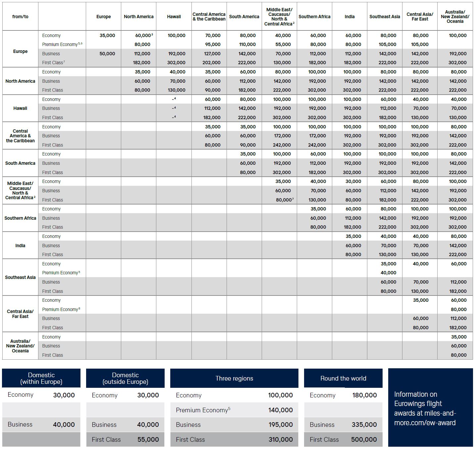
Task: Click the Domestic (outside Europe) header
Action: [x=125, y=378]
